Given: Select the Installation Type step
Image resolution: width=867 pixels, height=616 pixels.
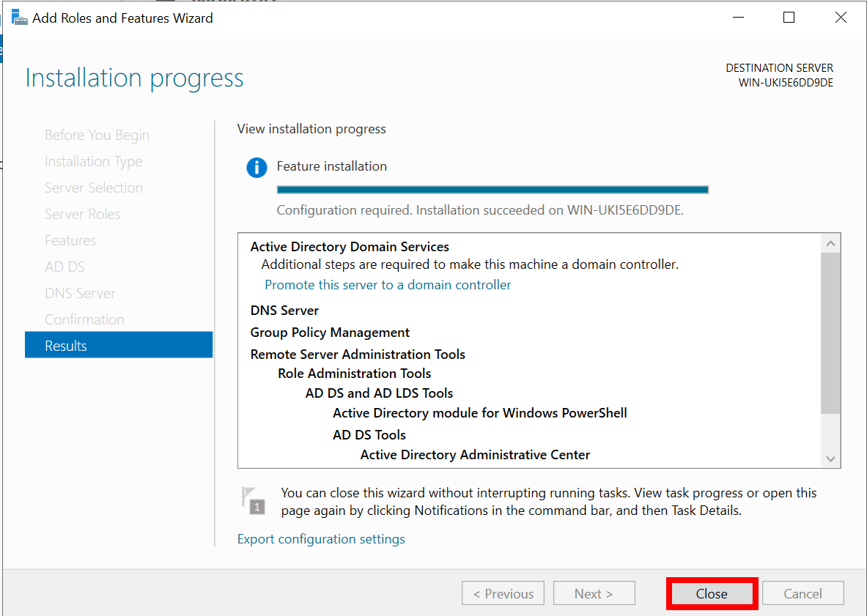Looking at the screenshot, I should coord(94,161).
